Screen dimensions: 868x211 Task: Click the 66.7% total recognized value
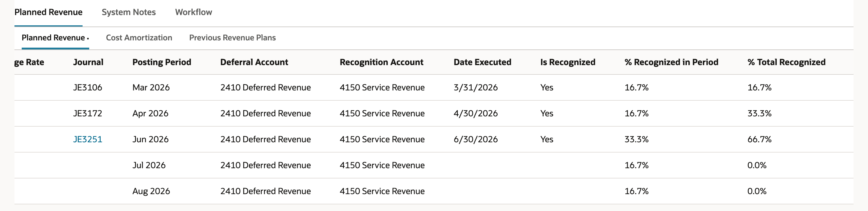point(759,139)
